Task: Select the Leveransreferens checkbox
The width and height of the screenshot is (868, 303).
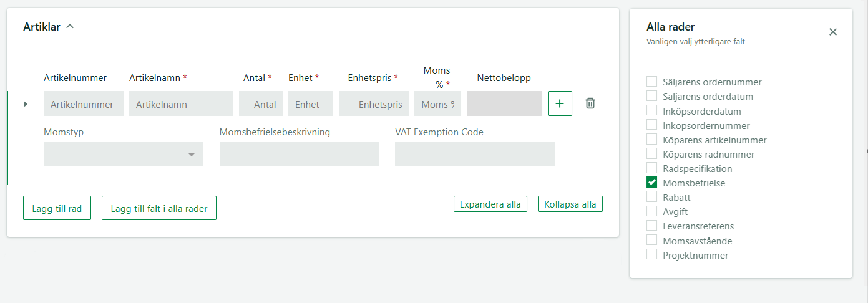Action: click(x=652, y=226)
